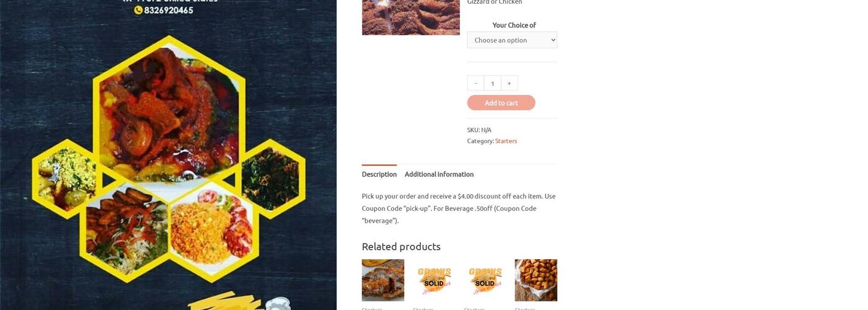Click the quantity input field

492,83
